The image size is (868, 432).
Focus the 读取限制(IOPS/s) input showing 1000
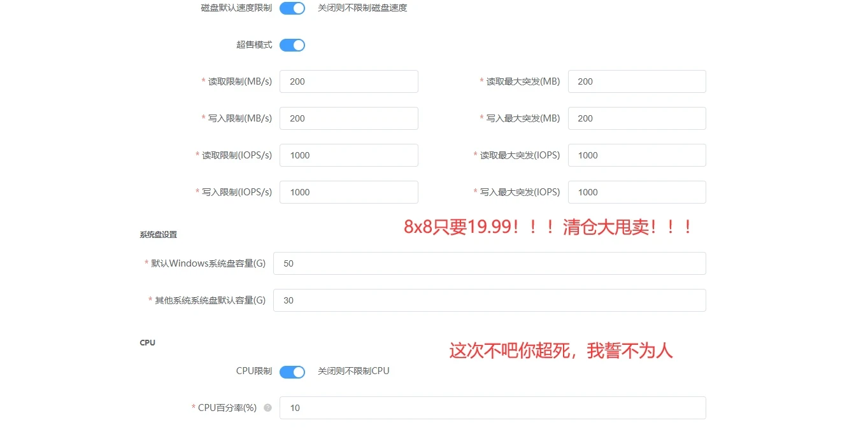(x=348, y=155)
